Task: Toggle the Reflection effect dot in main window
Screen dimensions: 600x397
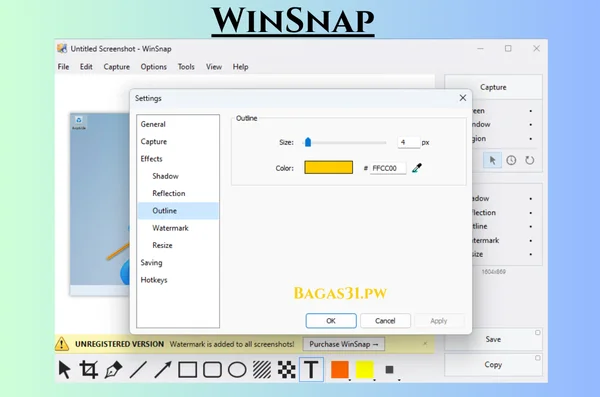Action: point(531,213)
